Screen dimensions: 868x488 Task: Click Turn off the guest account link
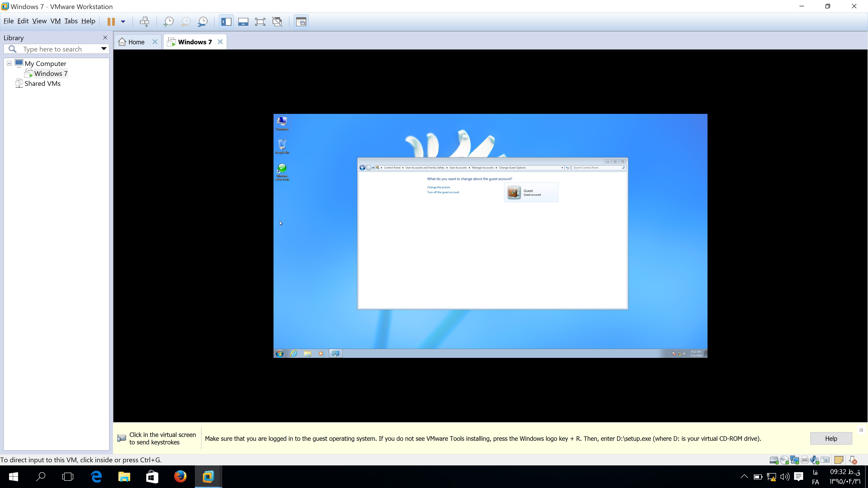click(443, 192)
